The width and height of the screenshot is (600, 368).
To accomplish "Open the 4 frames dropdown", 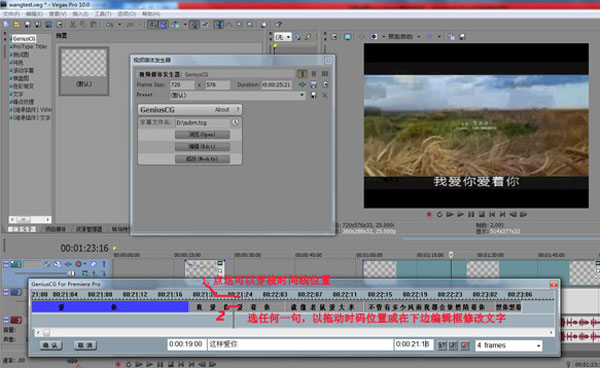I will [x=538, y=346].
